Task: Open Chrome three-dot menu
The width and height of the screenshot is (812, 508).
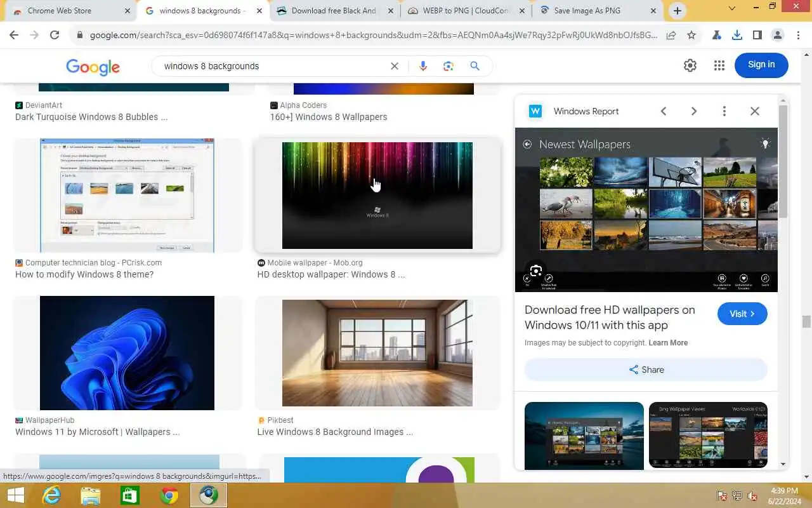Action: point(798,36)
